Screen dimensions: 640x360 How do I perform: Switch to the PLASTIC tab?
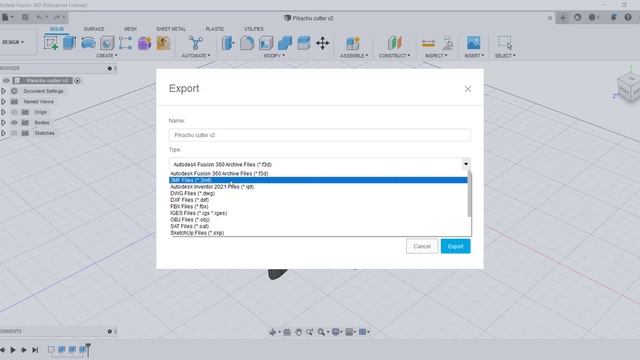point(215,29)
